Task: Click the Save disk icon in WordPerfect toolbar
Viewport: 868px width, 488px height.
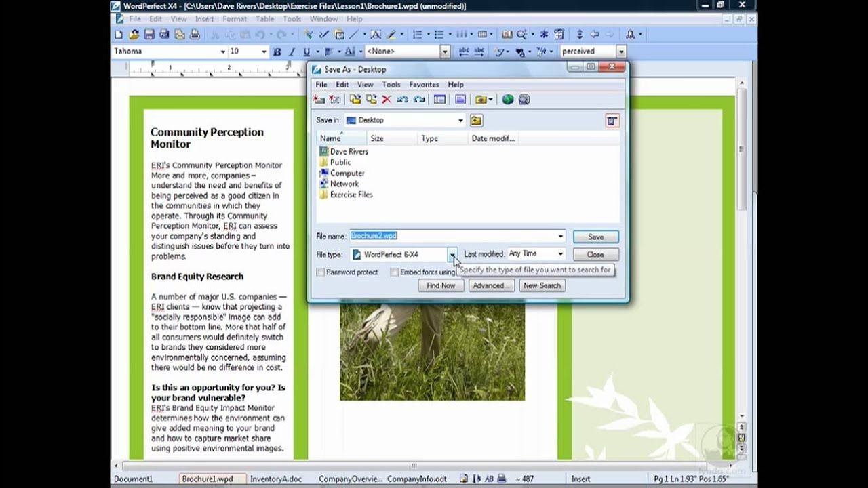Action: point(149,35)
